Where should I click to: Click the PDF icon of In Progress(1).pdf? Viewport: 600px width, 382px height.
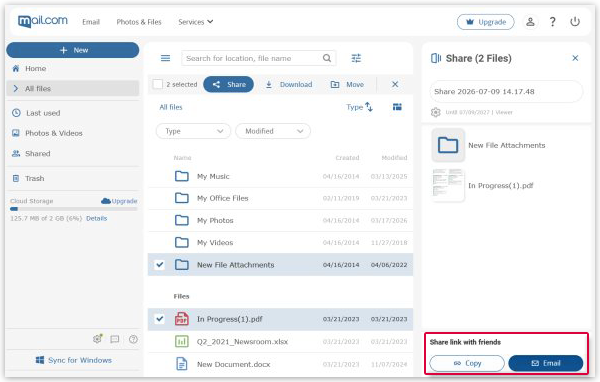pos(182,319)
